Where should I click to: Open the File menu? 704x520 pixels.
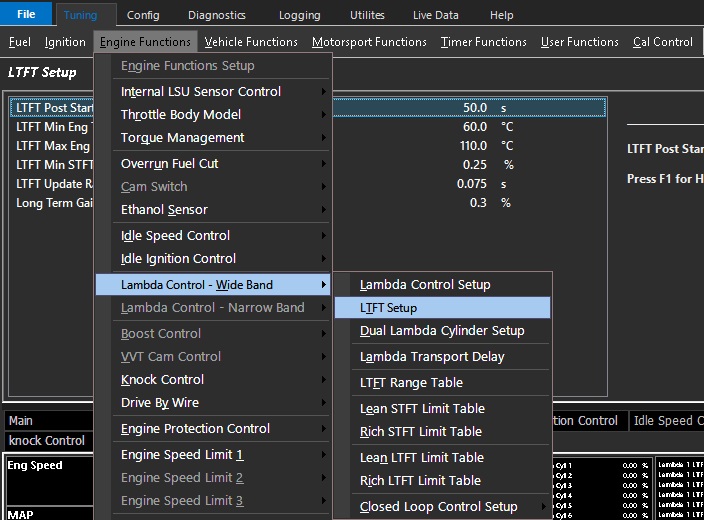[26, 14]
